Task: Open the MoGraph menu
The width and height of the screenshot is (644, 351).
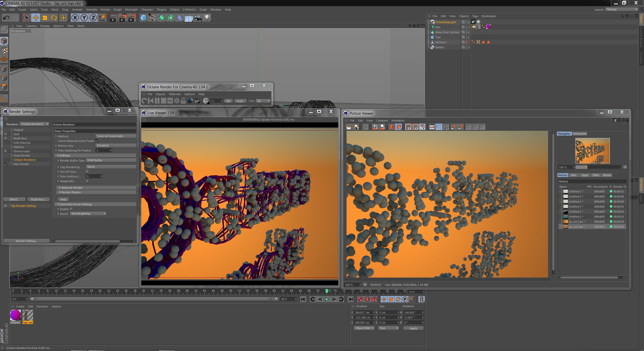Action: pos(131,10)
